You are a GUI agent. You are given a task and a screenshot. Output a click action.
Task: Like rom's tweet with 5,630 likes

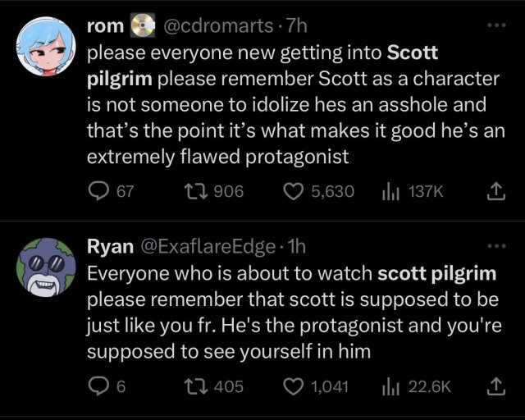[294, 191]
